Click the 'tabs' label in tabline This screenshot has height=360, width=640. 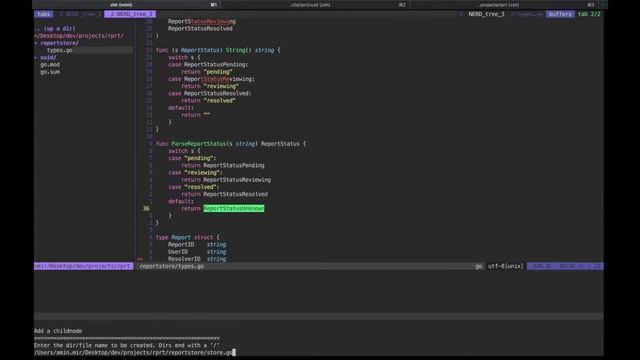pos(43,14)
